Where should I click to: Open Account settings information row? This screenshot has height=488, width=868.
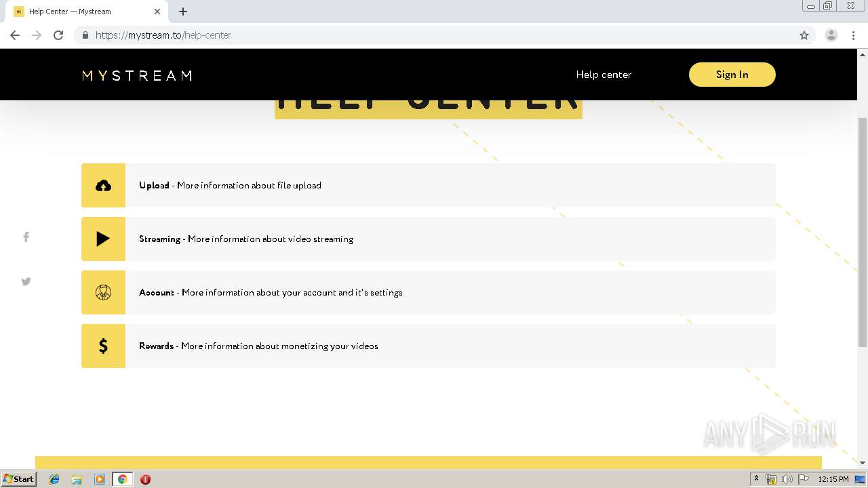click(x=429, y=292)
